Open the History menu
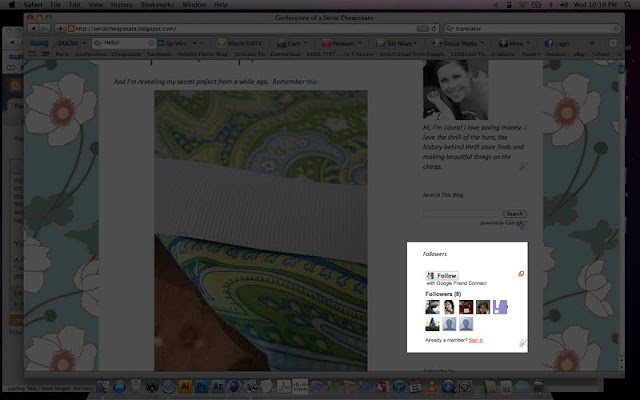This screenshot has width=640, height=400. click(x=122, y=4)
